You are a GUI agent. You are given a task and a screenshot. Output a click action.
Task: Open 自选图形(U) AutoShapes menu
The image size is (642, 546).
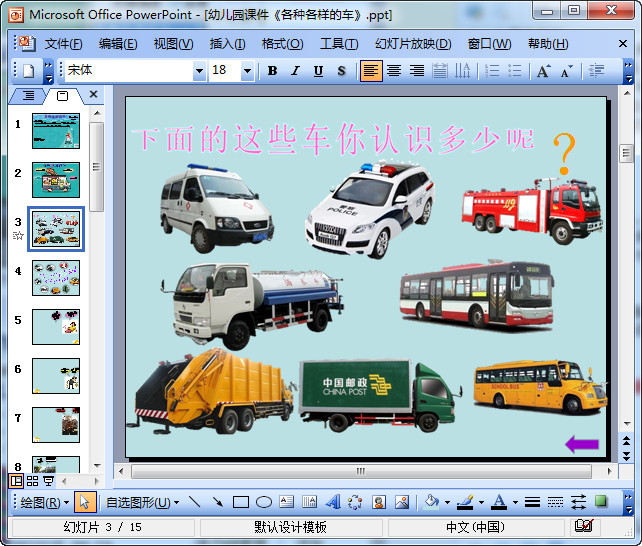click(x=142, y=502)
